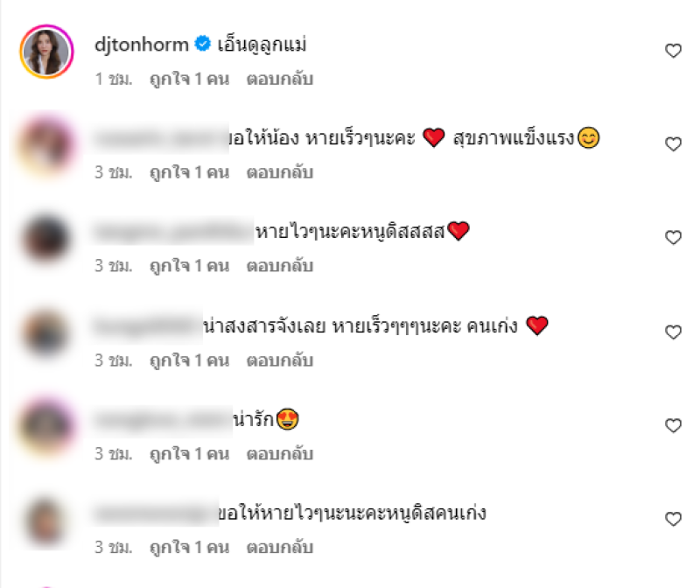Like the น่าสงสารจังเลย comment
The height and width of the screenshot is (588, 700).
pos(673,332)
